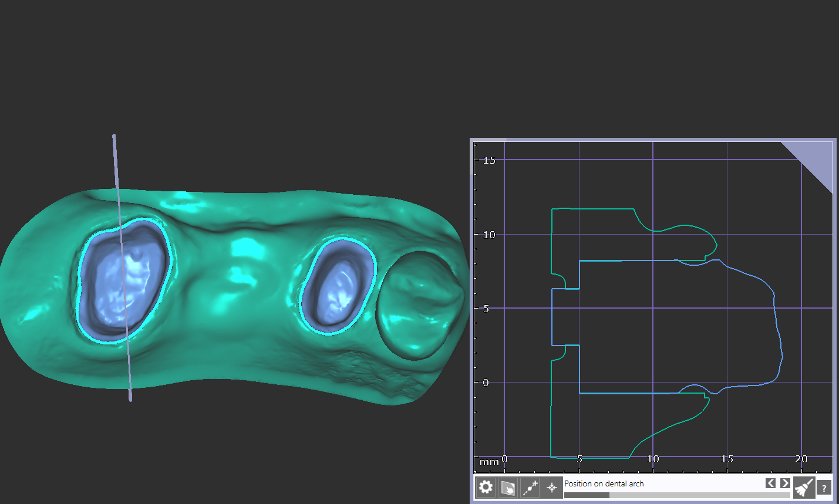Select the move section plane tool
The height and width of the screenshot is (504, 839).
coord(508,487)
